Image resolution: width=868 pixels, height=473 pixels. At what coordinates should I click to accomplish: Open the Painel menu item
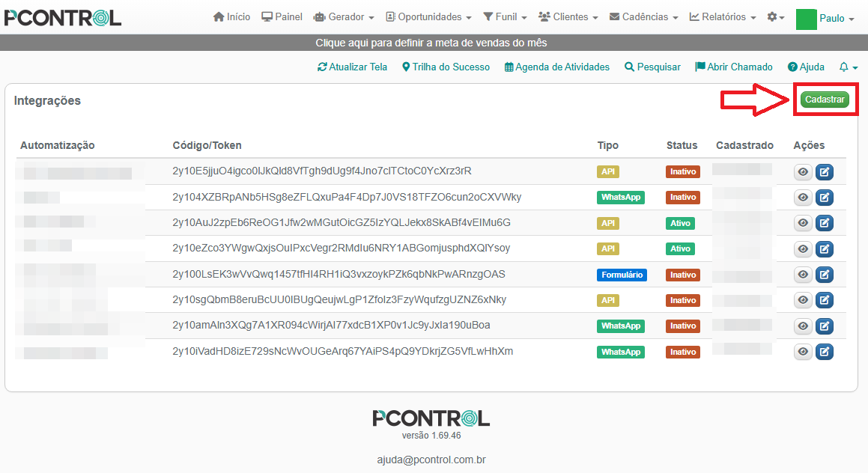pos(282,17)
